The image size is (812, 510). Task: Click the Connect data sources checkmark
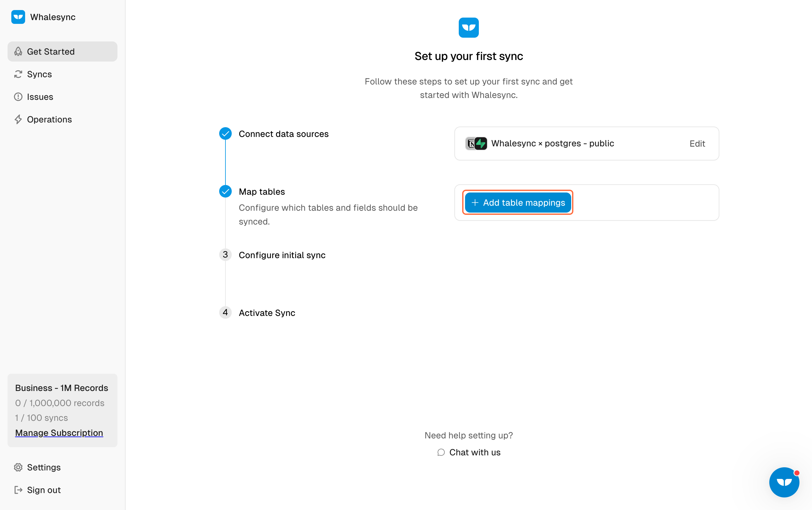[x=225, y=133]
